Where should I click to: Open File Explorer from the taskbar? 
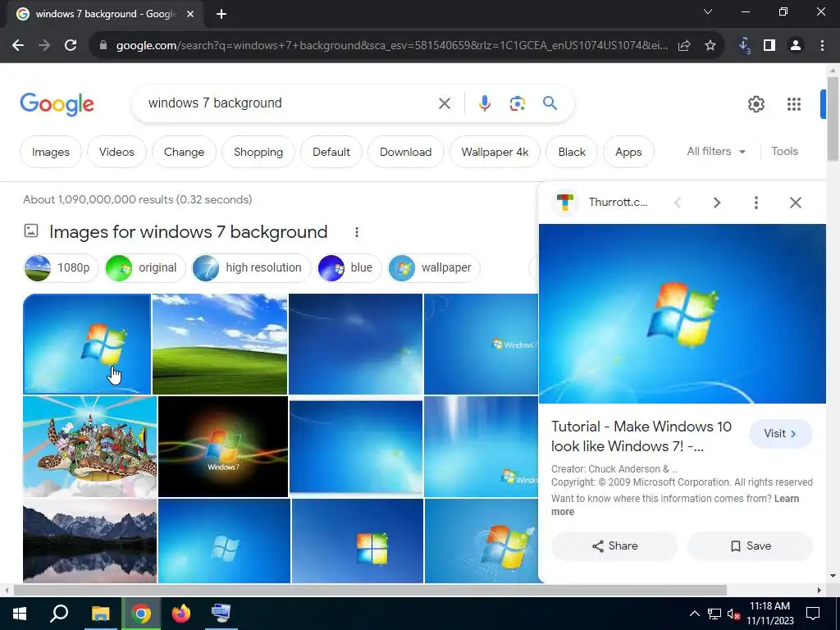click(x=100, y=614)
